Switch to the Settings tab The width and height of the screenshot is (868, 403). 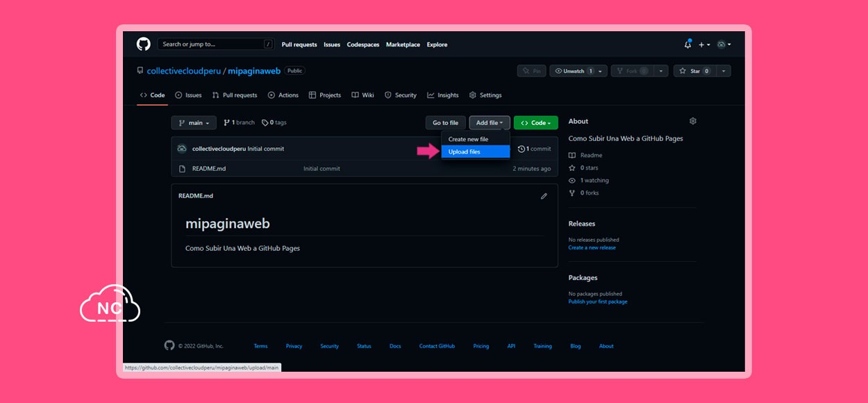tap(485, 95)
